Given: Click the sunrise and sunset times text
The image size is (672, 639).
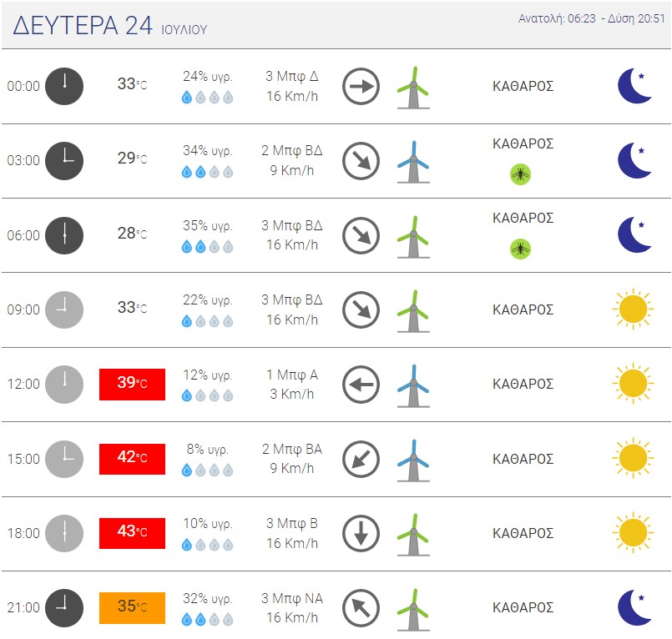Looking at the screenshot, I should 592,18.
